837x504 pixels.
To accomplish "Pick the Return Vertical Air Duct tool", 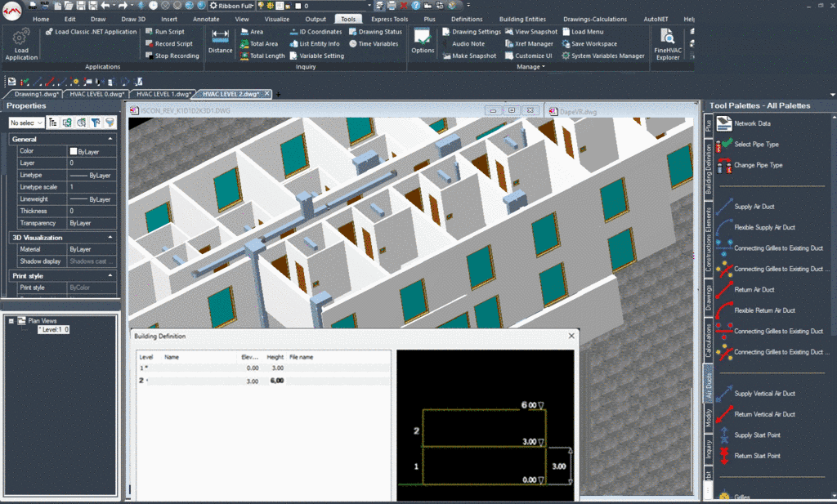I will coord(764,414).
